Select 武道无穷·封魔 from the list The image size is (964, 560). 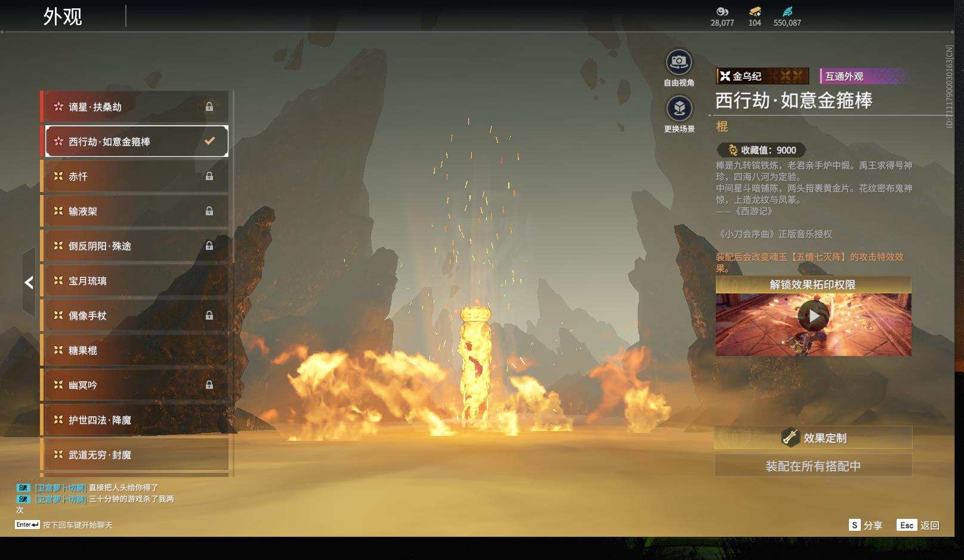(x=135, y=454)
